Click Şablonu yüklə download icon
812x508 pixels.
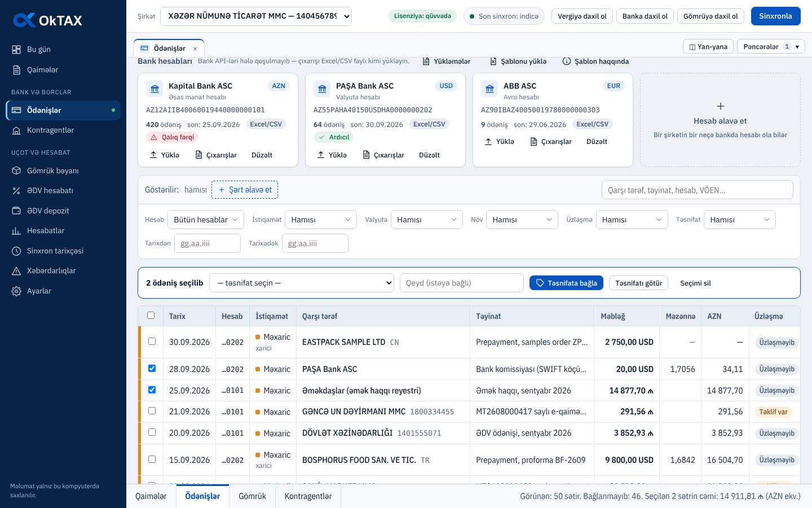click(493, 62)
